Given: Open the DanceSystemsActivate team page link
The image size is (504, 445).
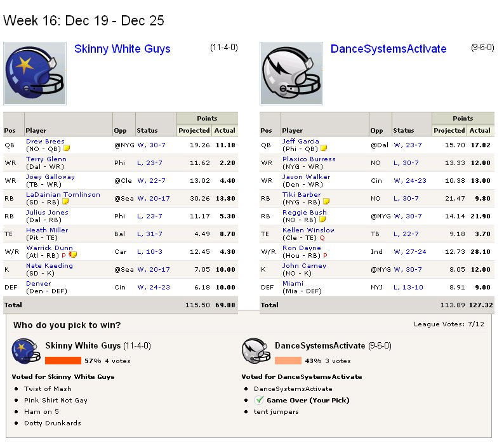Looking at the screenshot, I should point(388,49).
